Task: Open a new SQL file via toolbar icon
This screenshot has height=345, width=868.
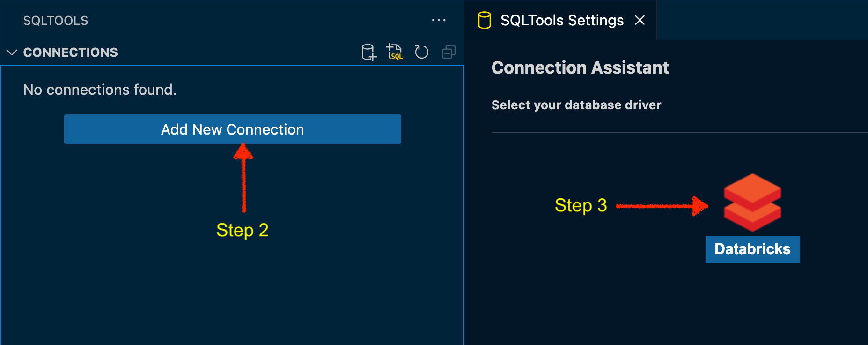Action: (394, 52)
